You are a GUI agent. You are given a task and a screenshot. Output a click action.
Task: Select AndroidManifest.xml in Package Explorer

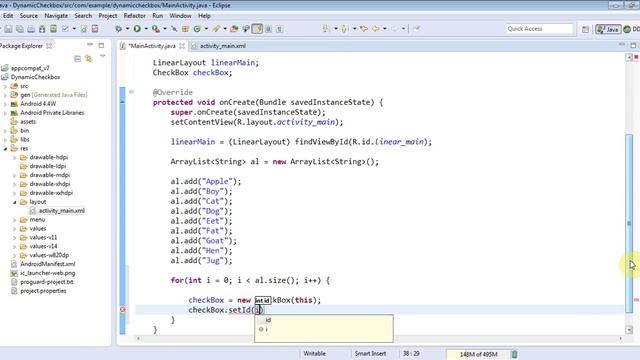click(x=48, y=264)
